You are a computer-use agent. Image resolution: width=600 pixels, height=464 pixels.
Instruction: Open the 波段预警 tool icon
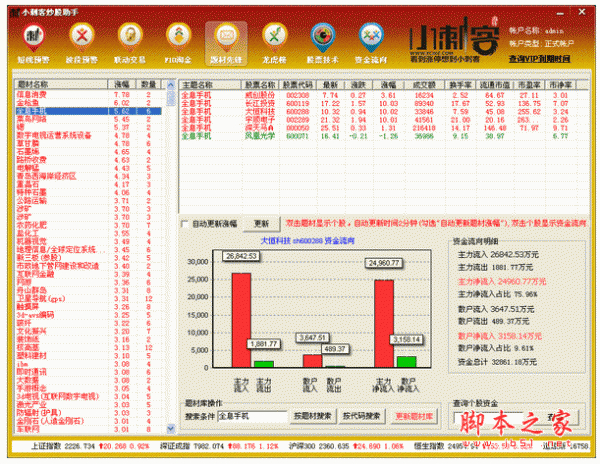[82, 43]
